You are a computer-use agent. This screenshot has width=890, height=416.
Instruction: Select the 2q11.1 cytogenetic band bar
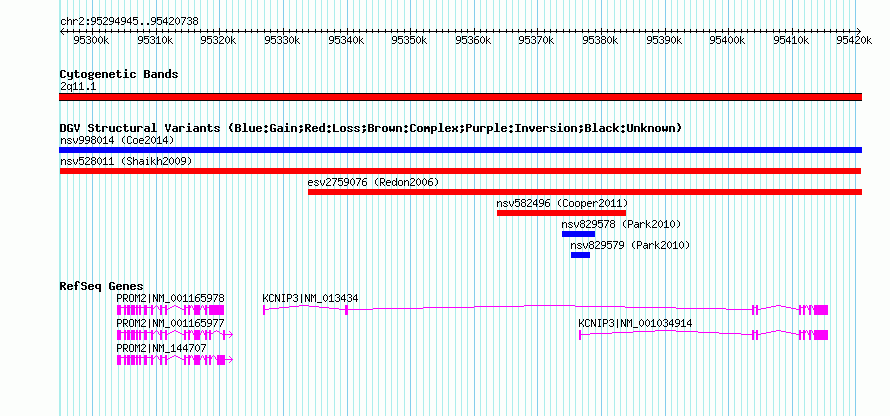(x=460, y=97)
